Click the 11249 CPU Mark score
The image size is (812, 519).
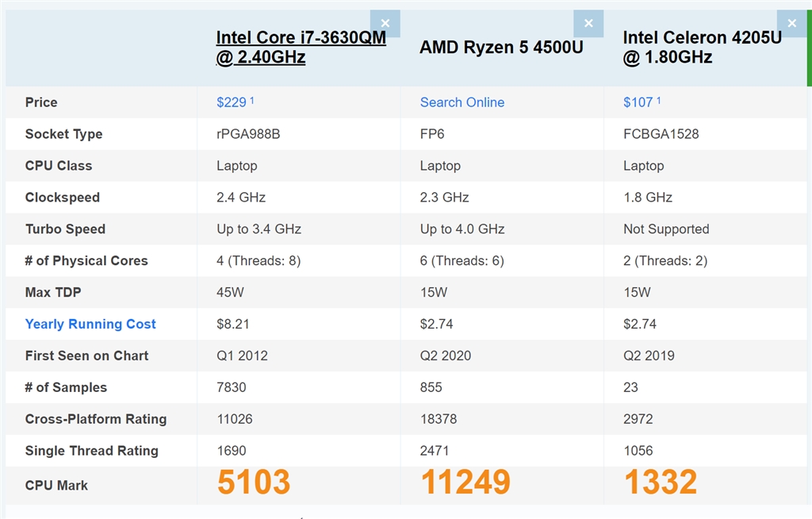[x=465, y=482]
